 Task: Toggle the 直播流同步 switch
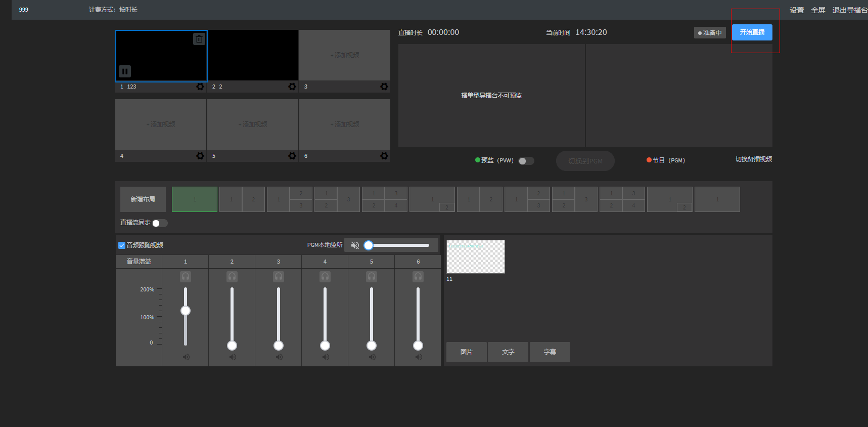pos(159,223)
